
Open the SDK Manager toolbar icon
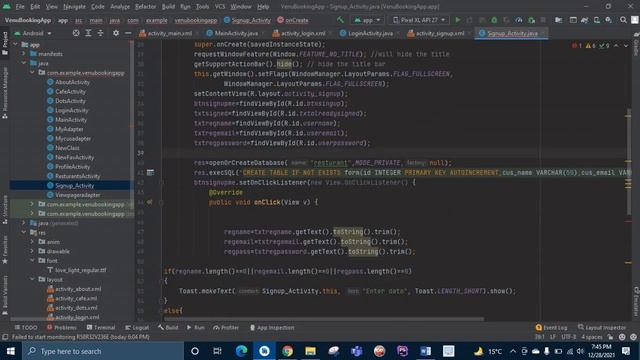pos(609,20)
